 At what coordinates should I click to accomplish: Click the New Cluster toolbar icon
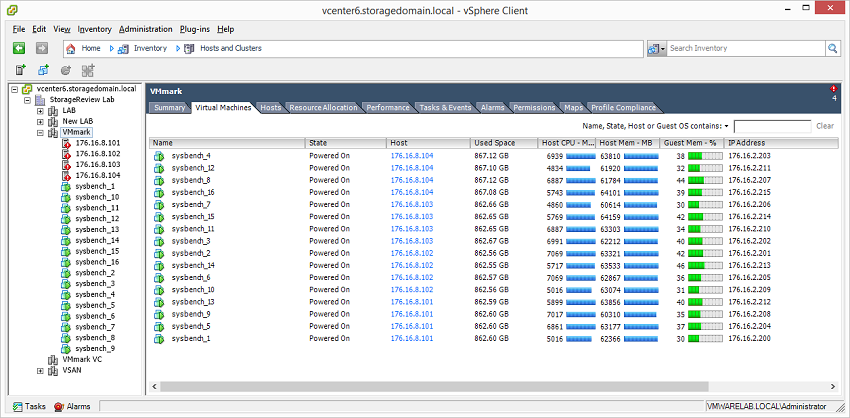point(87,70)
